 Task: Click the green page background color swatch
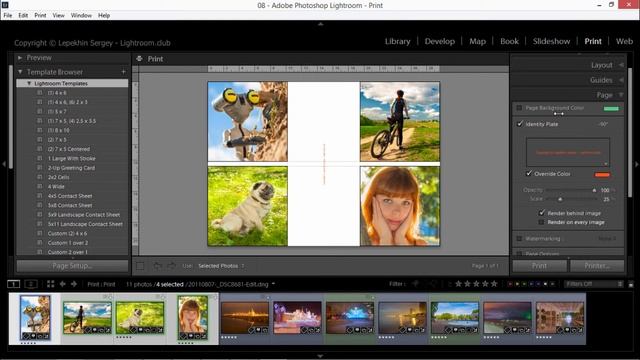pyautogui.click(x=611, y=108)
